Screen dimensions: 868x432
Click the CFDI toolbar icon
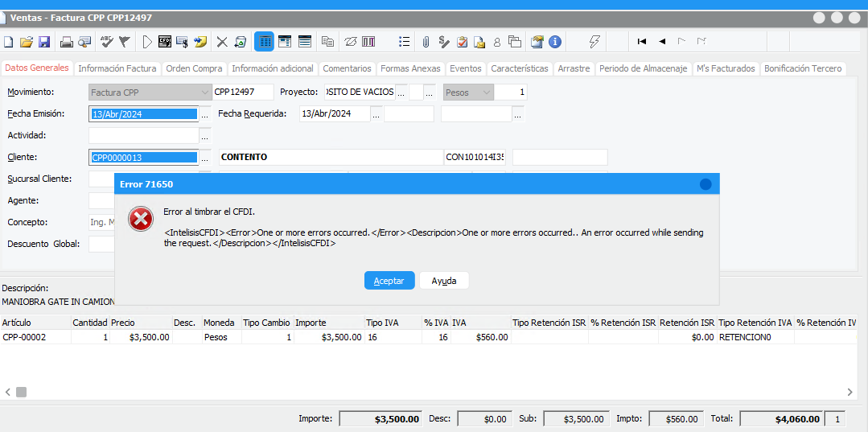coord(165,42)
